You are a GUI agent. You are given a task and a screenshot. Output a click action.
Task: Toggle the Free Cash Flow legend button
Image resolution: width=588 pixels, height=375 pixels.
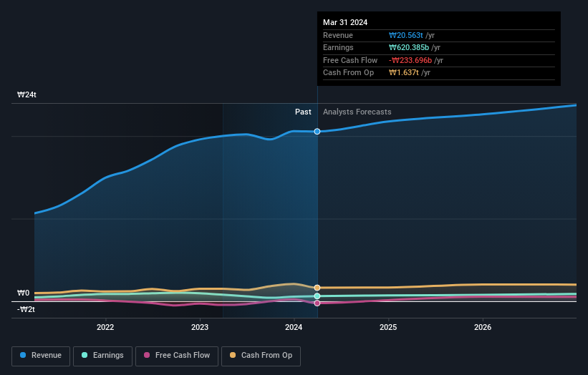tap(177, 356)
